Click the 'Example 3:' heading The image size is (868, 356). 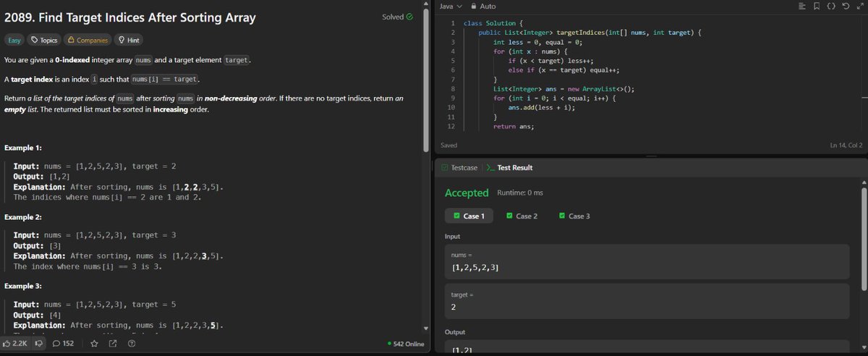[x=23, y=287]
